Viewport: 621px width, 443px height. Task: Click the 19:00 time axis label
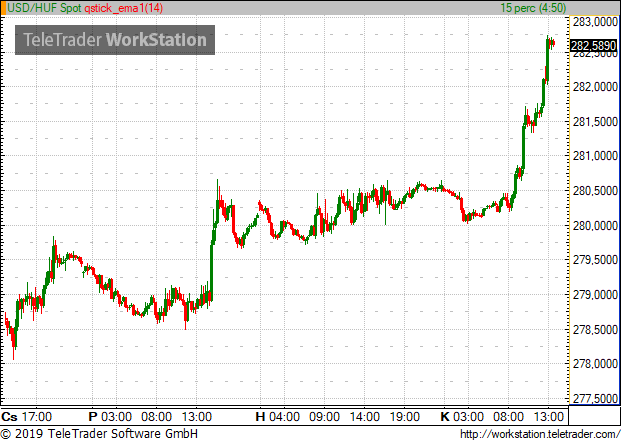(404, 417)
